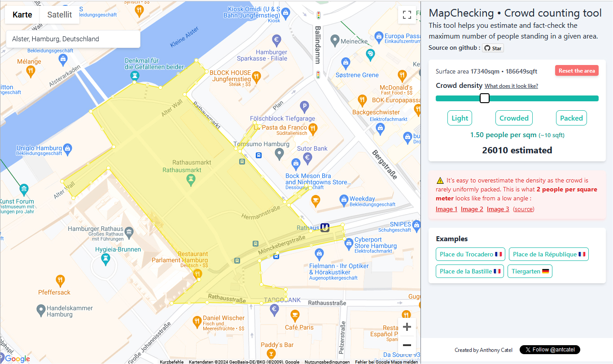Viewport: 613px width, 364px height.
Task: Open What does it look like link
Action: (511, 86)
